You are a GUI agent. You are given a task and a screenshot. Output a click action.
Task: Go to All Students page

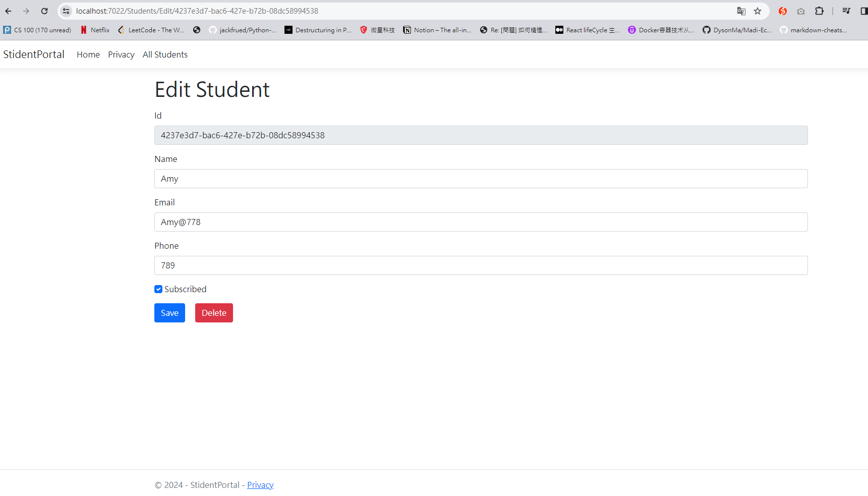(165, 54)
